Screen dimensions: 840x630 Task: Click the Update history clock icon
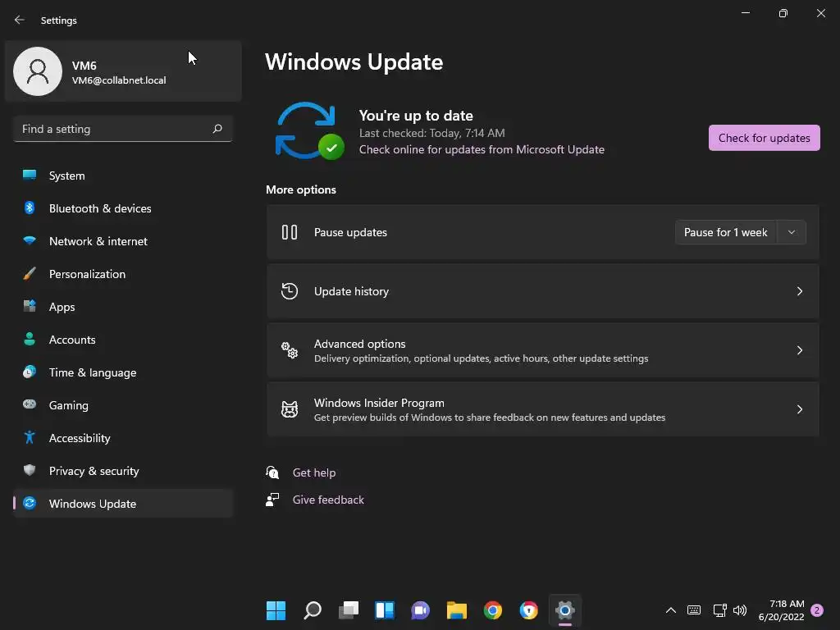(x=290, y=291)
